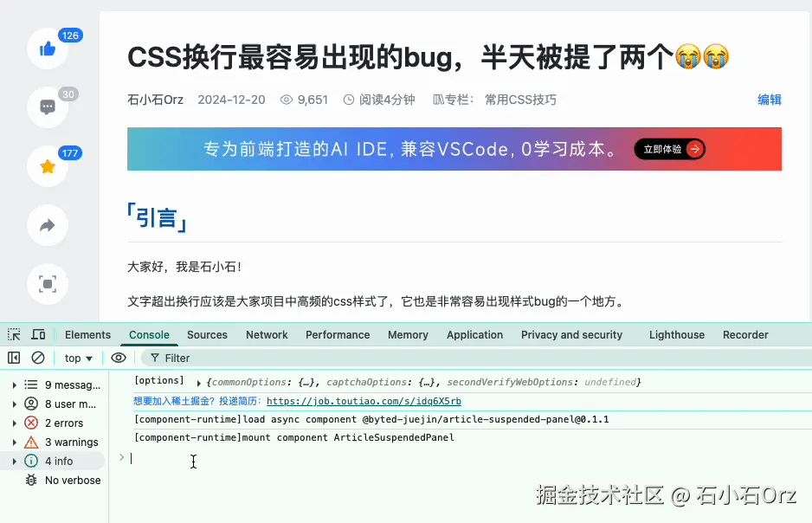Click the 编辑 edit link
Screen dimensions: 812x523
point(769,100)
